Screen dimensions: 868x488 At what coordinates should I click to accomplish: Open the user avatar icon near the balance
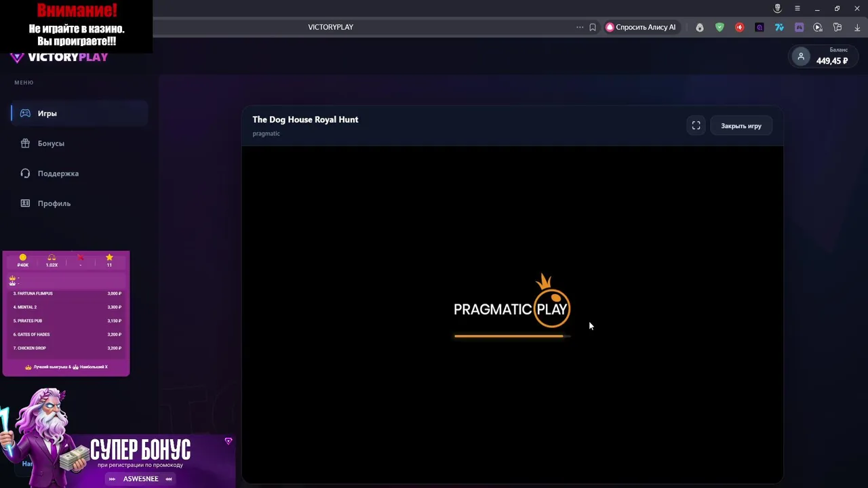[801, 57]
